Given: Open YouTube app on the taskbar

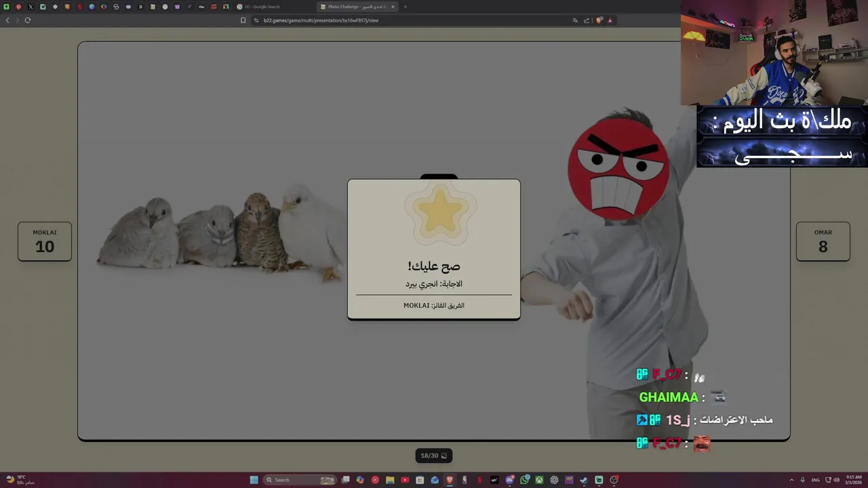Looking at the screenshot, I should [405, 480].
